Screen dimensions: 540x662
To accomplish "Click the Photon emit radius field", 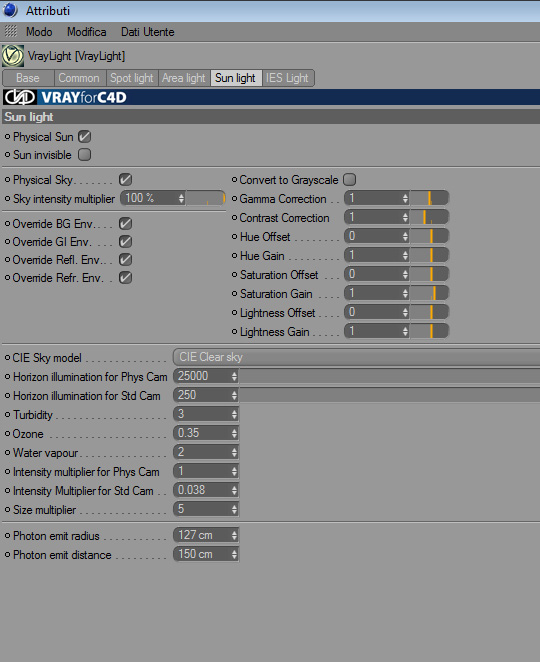I will pos(206,535).
